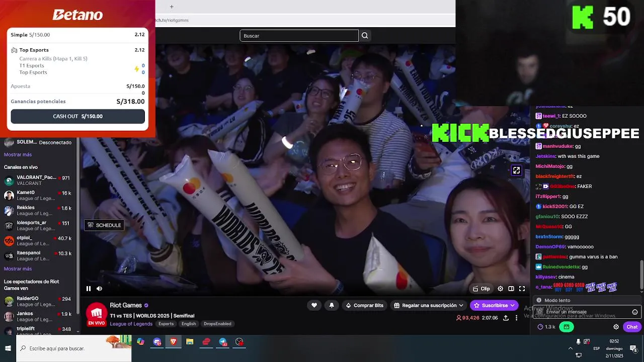The height and width of the screenshot is (362, 644).
Task: Send message with the Chat button
Action: click(632, 327)
